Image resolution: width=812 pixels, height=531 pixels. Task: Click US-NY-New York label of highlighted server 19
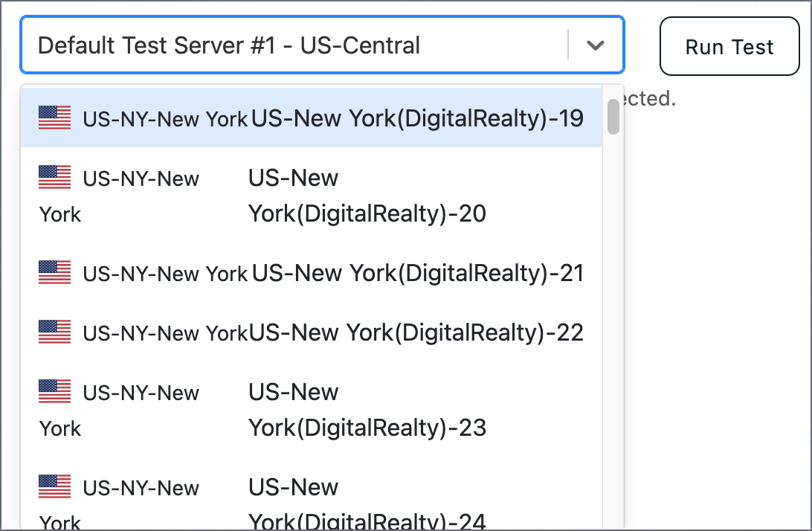[x=165, y=119]
